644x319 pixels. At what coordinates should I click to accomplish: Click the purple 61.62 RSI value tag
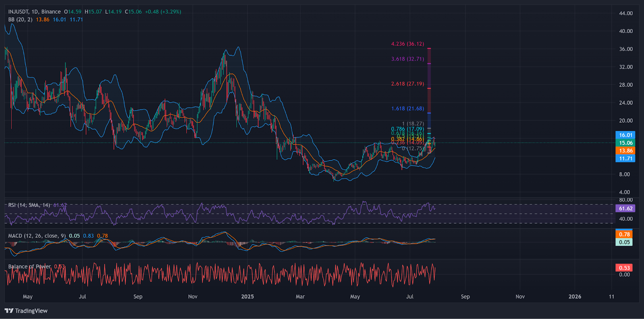(625, 208)
